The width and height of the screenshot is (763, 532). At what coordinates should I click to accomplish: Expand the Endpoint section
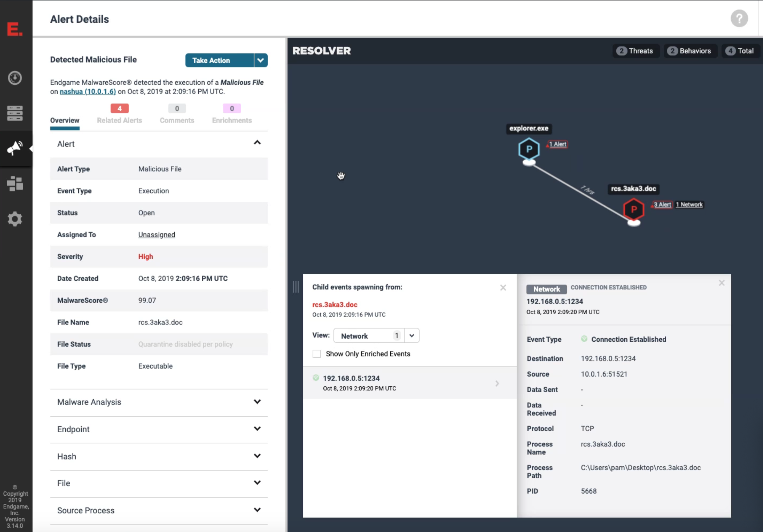coord(257,429)
